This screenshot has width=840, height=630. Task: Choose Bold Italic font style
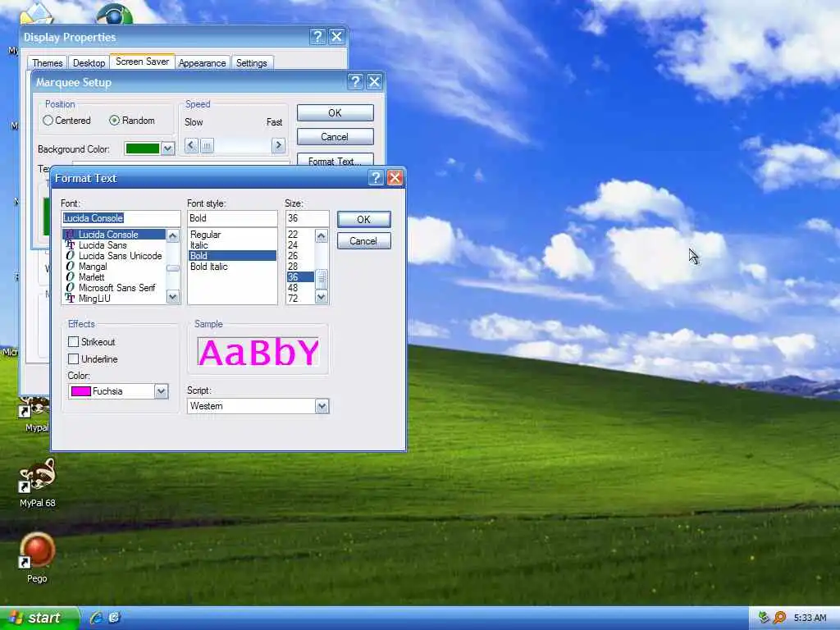[x=232, y=267]
